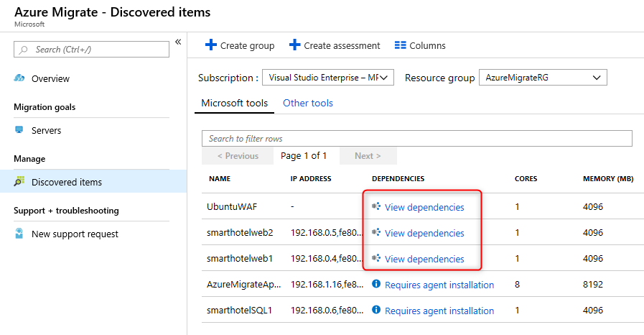This screenshot has height=335, width=644.
Task: Sort by the NAME column header
Action: coord(220,179)
